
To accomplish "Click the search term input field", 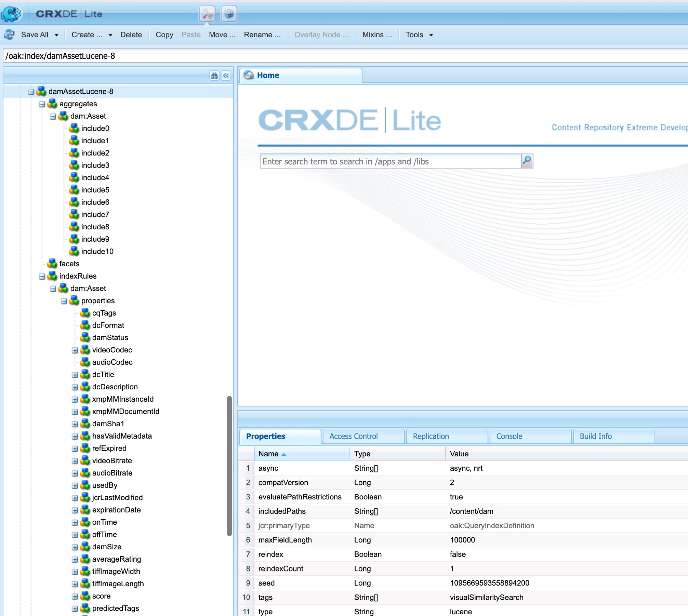I will point(390,161).
